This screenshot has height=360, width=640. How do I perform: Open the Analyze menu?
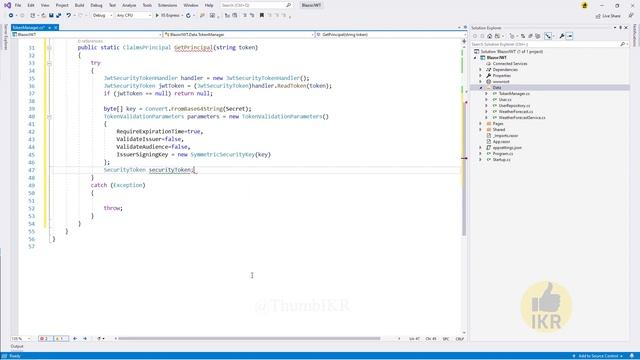tap(129, 5)
